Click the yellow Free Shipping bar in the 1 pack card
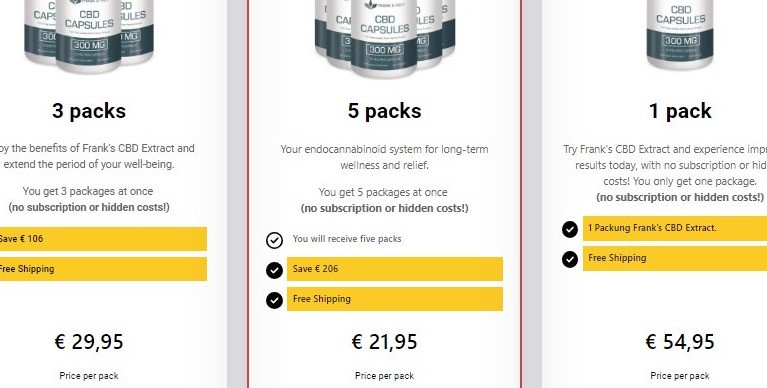 675,258
